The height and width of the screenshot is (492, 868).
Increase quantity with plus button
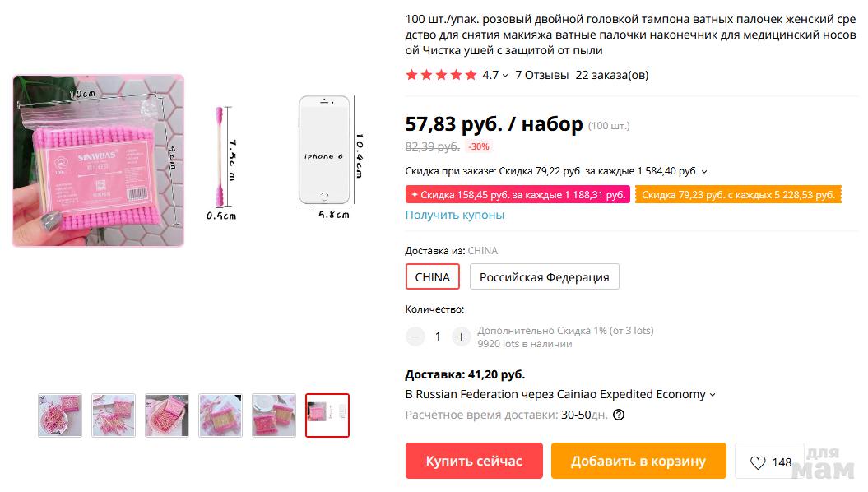(461, 337)
